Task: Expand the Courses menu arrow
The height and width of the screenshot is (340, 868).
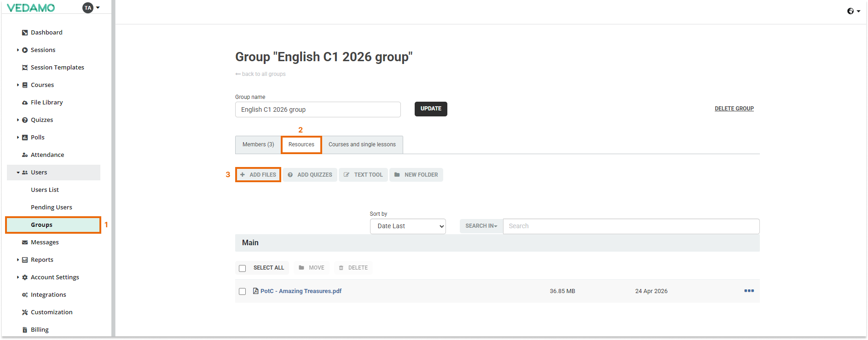Action: coord(18,85)
